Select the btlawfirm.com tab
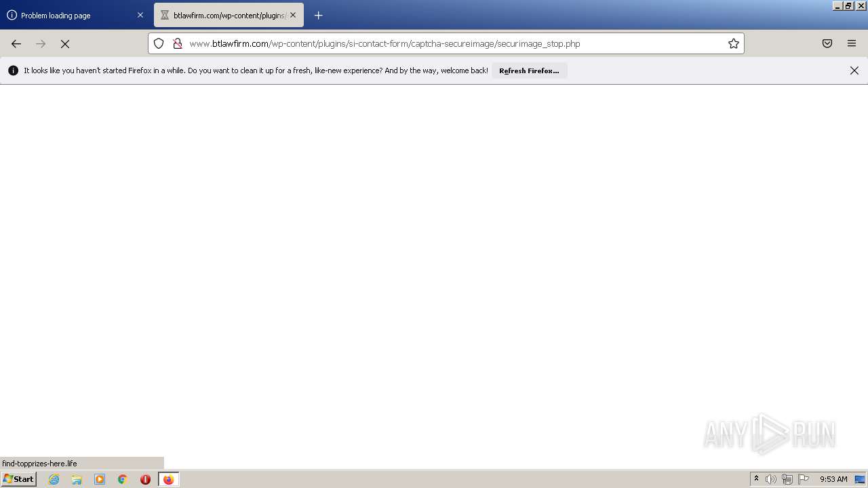Image resolution: width=868 pixels, height=488 pixels. [229, 15]
